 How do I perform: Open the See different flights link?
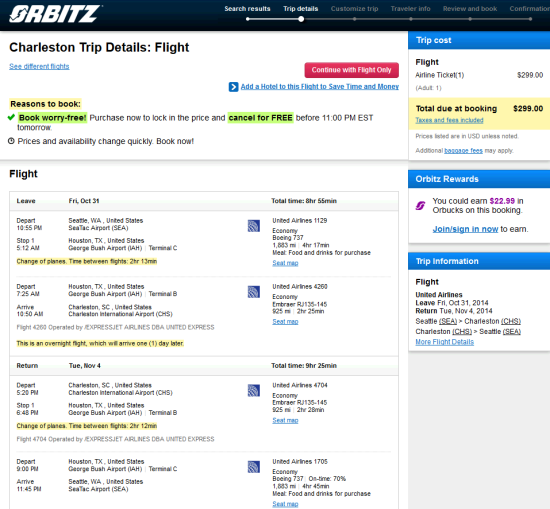(x=39, y=66)
